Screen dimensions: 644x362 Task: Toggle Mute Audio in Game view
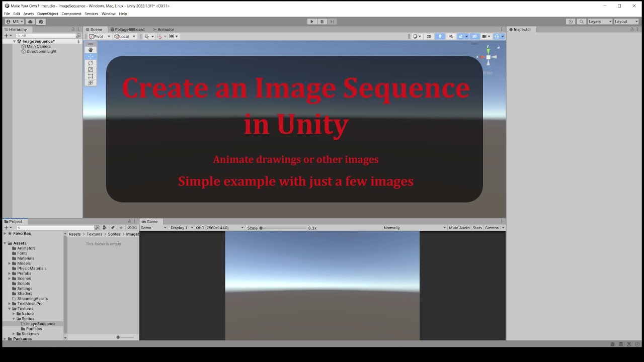(x=459, y=228)
